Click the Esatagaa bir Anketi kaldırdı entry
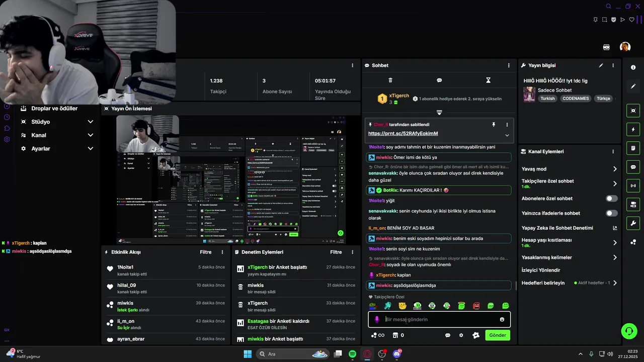The image size is (644, 362). coord(296,324)
